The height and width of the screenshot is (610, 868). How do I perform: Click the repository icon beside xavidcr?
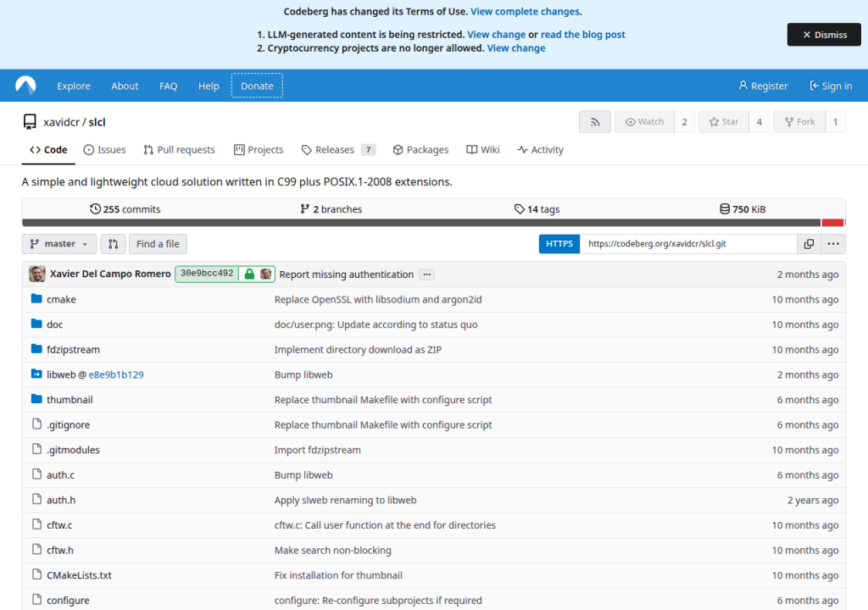[30, 122]
